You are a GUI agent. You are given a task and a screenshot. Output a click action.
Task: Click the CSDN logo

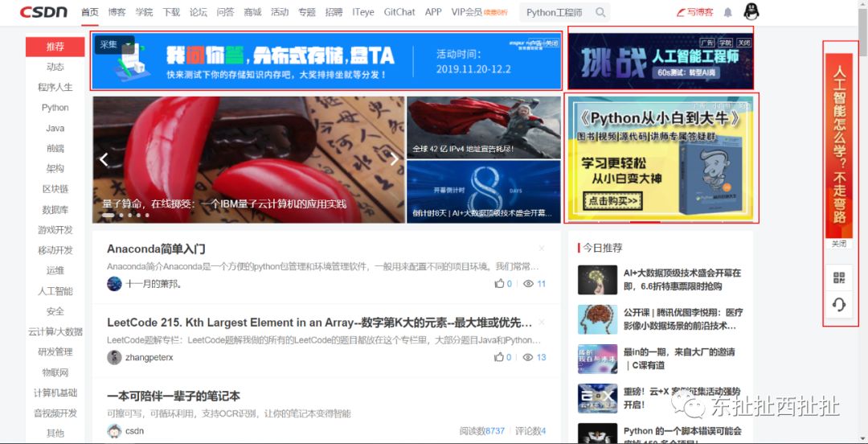(x=43, y=11)
